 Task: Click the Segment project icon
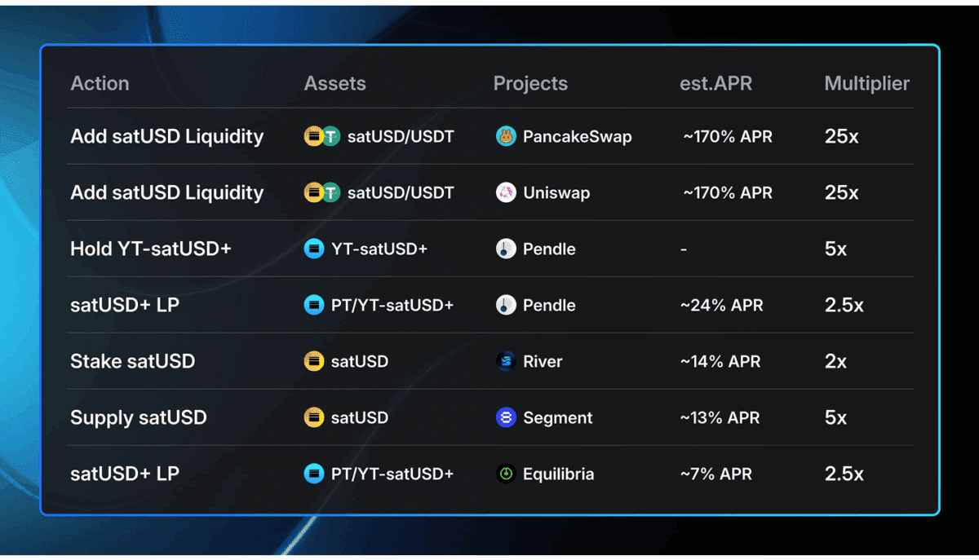(x=506, y=417)
